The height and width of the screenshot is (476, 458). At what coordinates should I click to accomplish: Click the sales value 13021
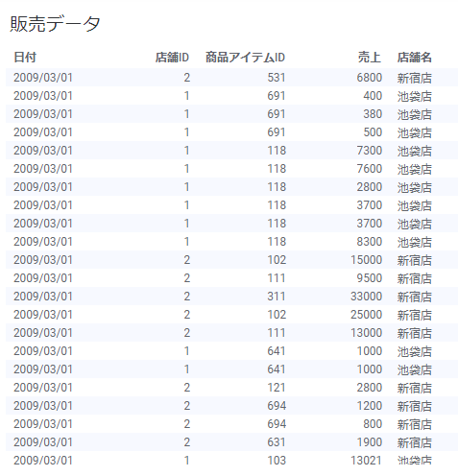pos(366,461)
